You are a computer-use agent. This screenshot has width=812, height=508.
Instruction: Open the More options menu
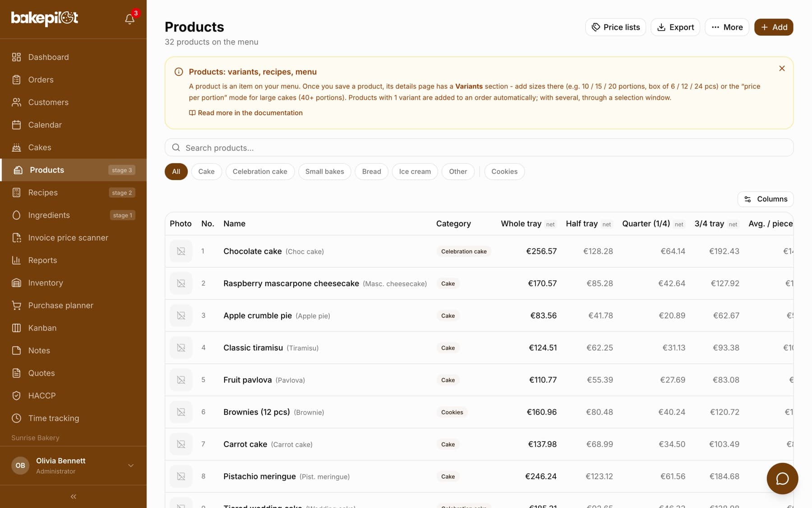727,27
